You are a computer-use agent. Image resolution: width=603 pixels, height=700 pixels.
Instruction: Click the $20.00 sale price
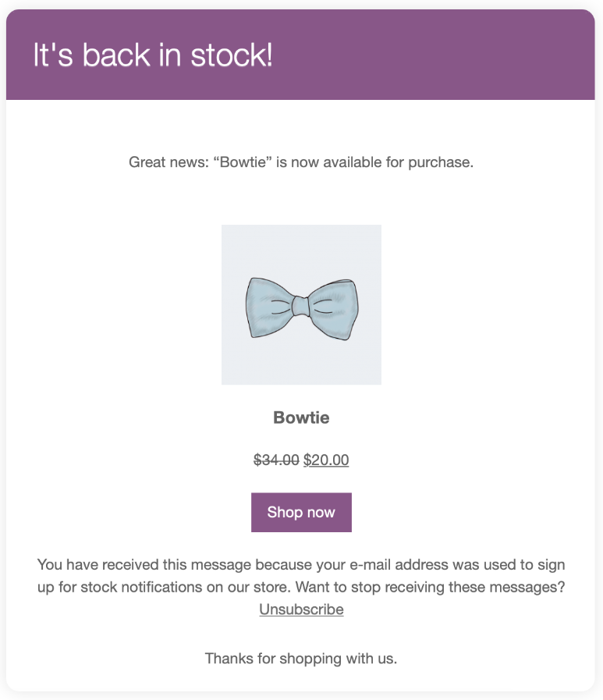[x=326, y=460]
